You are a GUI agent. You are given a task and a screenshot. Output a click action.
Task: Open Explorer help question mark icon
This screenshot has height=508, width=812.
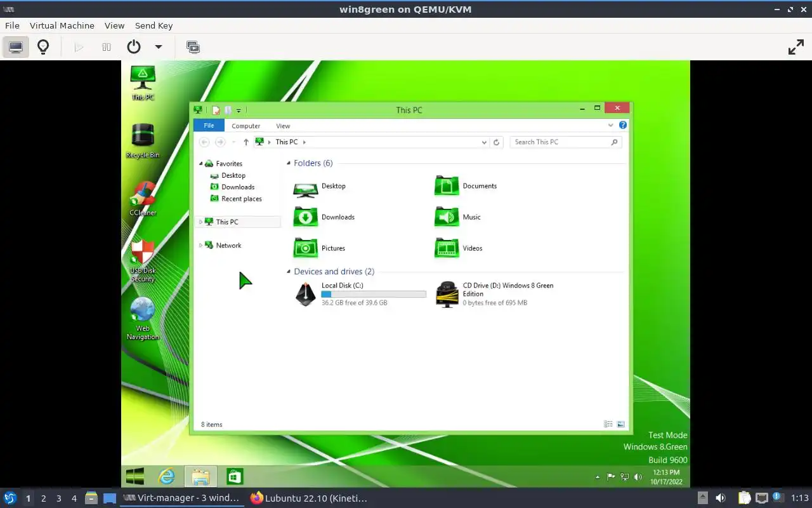point(623,125)
